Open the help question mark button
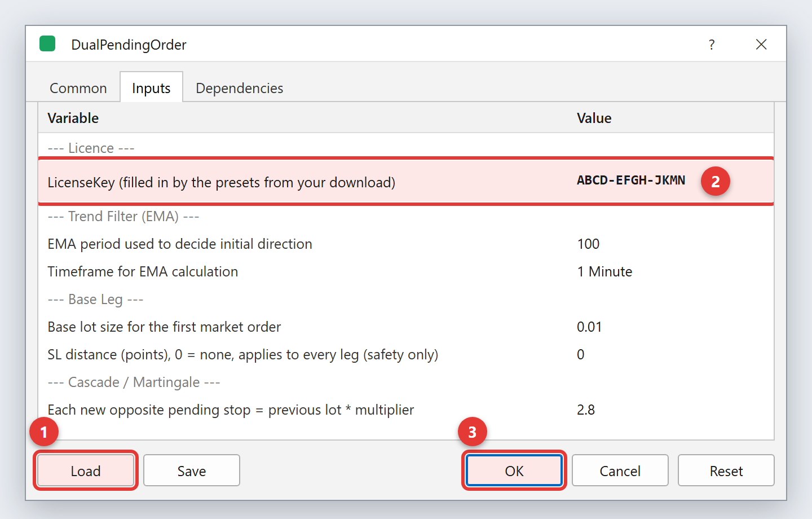 click(x=712, y=45)
